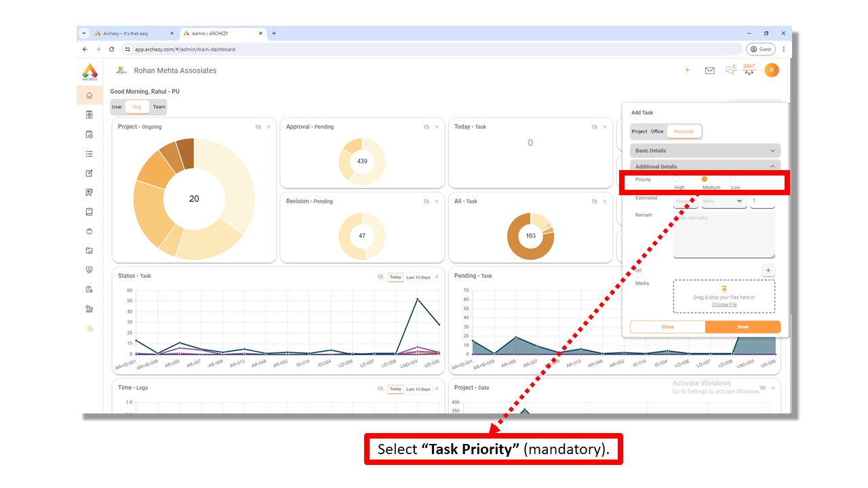Select Today in Status - Task chart
Viewport: 868px width, 488px height.
tap(395, 277)
